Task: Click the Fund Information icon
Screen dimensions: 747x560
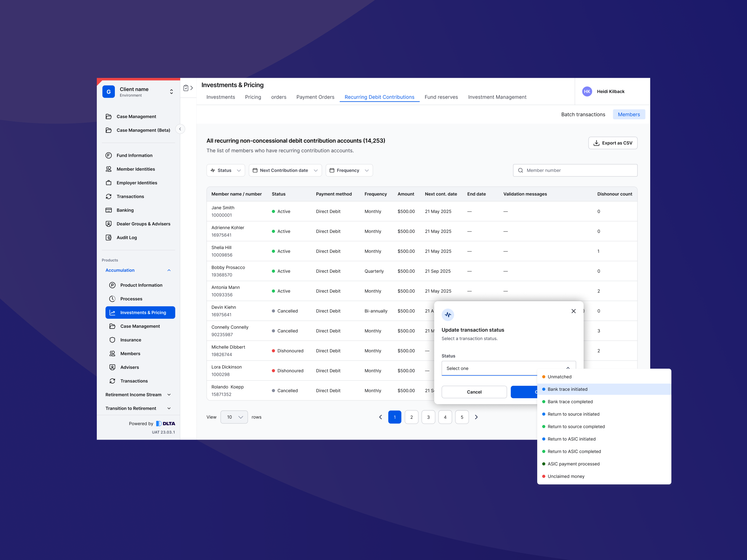Action: 108,155
